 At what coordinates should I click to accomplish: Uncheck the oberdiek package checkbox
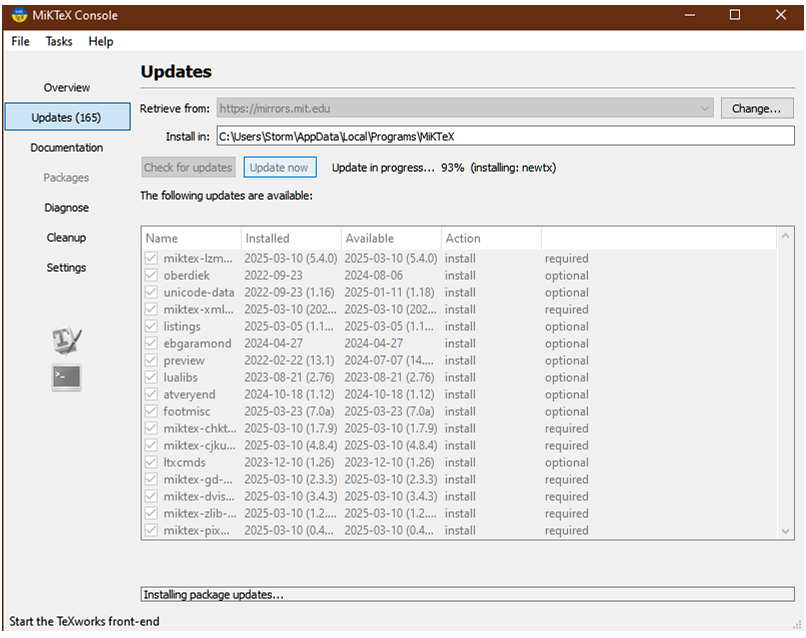click(x=151, y=275)
